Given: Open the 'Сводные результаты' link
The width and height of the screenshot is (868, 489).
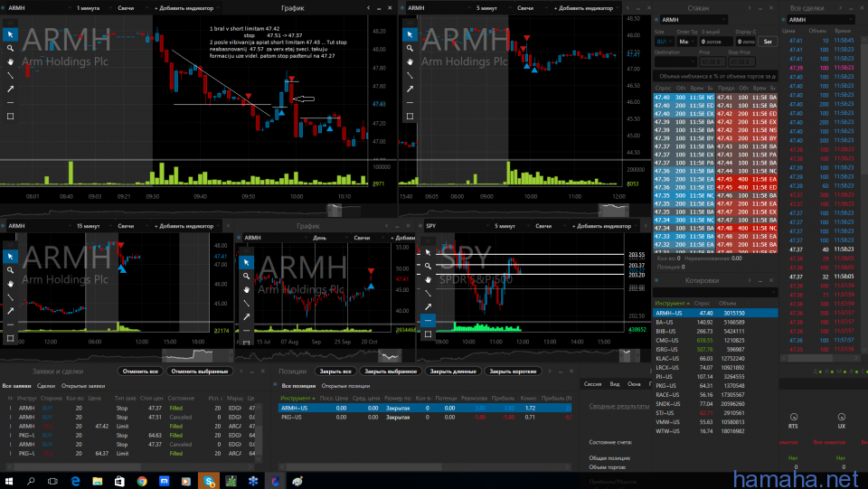Looking at the screenshot, I should pos(618,406).
